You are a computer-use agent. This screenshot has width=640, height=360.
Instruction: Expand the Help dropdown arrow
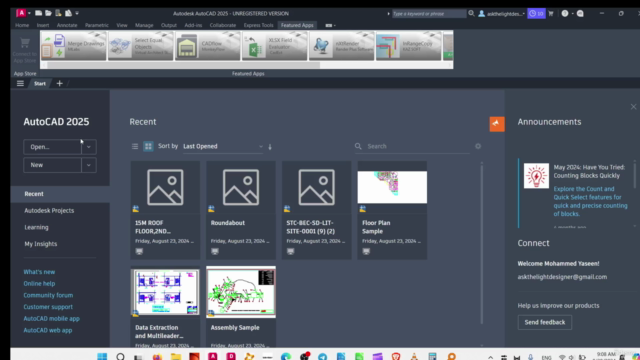click(x=572, y=13)
